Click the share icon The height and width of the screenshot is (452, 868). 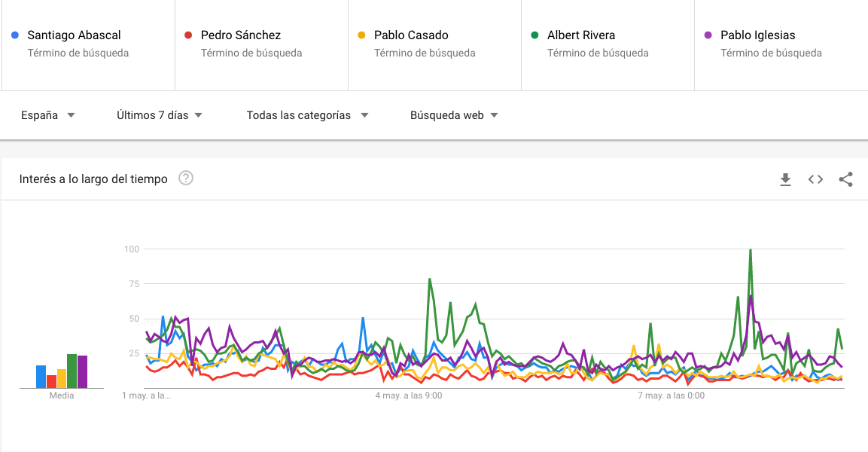pyautogui.click(x=845, y=179)
